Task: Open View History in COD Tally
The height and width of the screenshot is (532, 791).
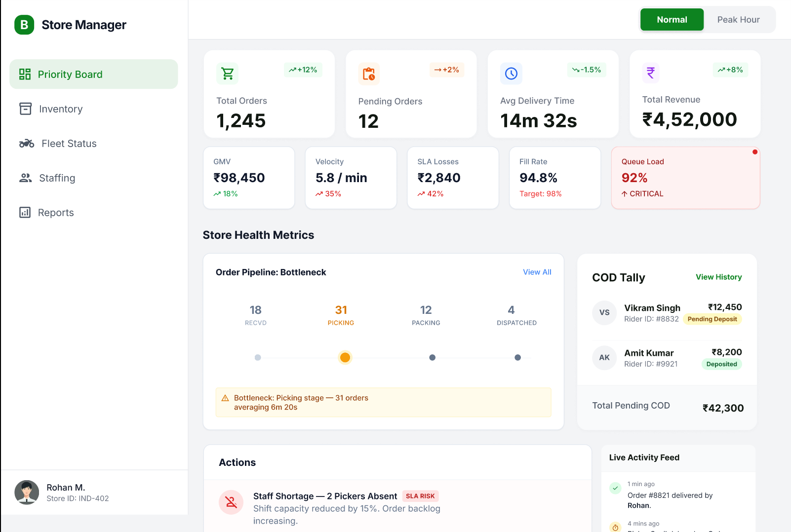Action: 718,277
